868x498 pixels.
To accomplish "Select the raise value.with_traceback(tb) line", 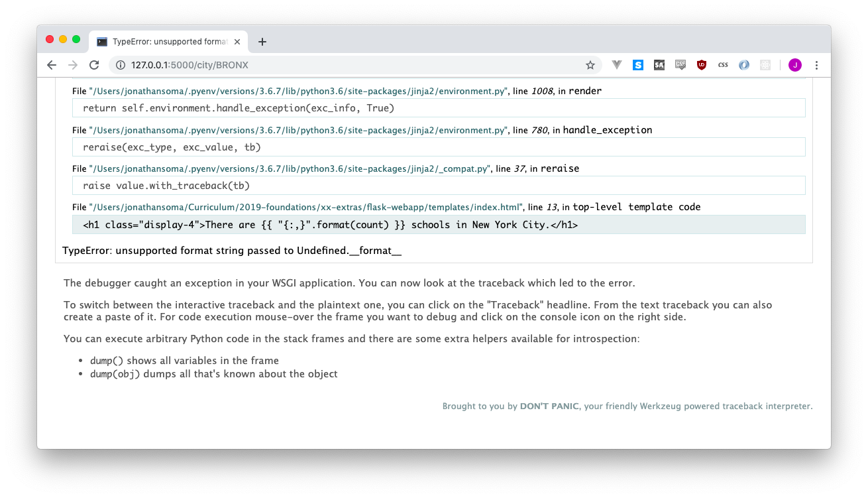I will 439,186.
